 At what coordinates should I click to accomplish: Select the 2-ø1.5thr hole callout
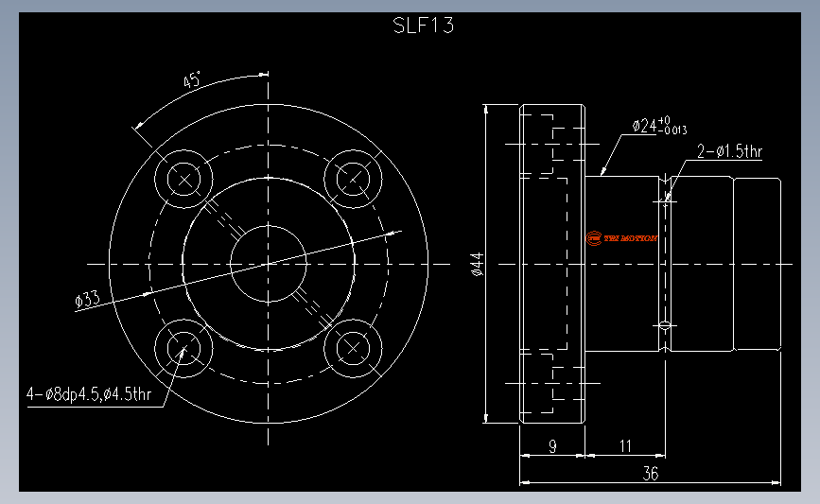tap(729, 151)
